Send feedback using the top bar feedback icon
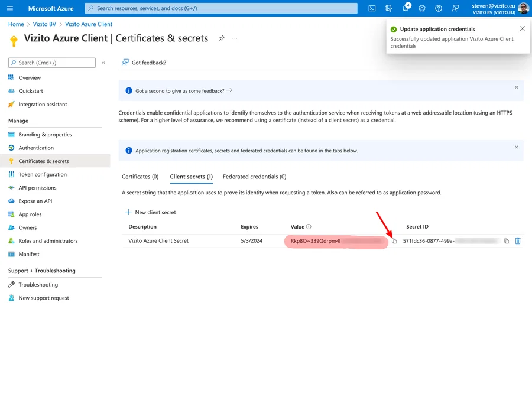 (x=454, y=8)
